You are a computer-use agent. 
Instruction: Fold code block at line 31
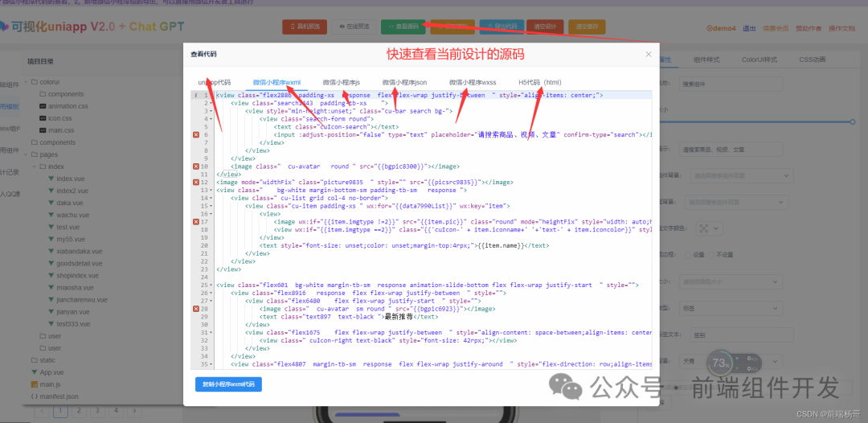click(211, 333)
